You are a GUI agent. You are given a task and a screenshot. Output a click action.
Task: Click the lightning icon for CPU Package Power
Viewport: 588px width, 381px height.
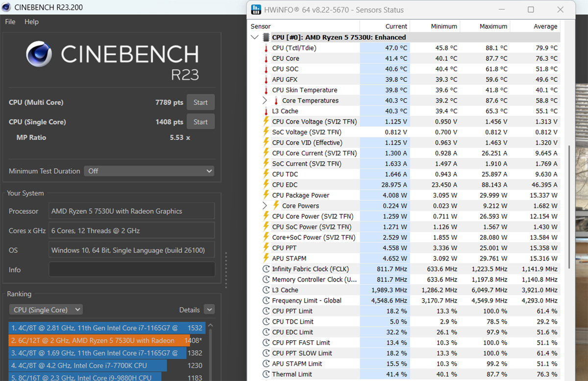pyautogui.click(x=266, y=195)
